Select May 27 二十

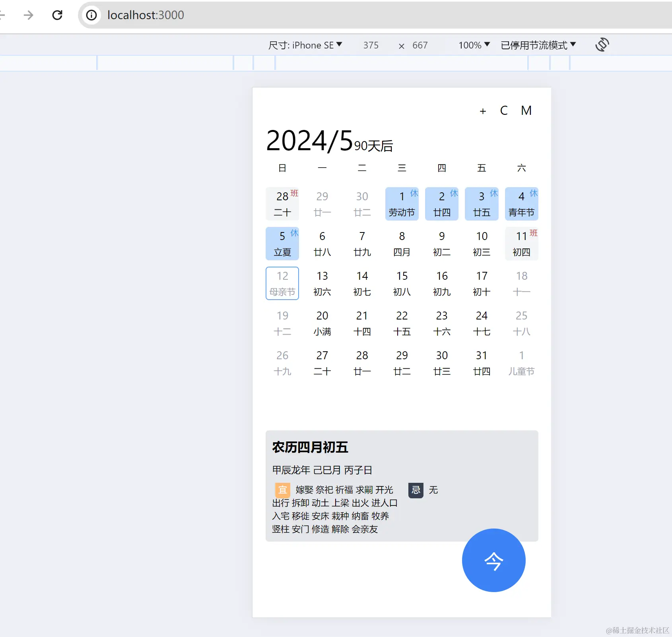tap(322, 363)
